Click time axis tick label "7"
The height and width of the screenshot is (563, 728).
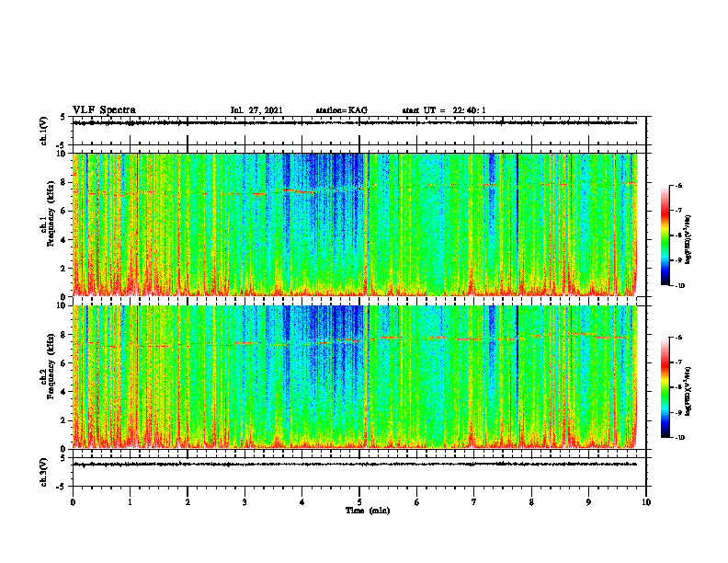[474, 502]
